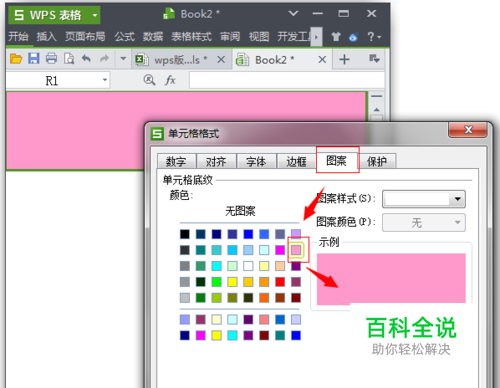The width and height of the screenshot is (500, 388).
Task: Open the 开发工具 menu
Action: (294, 36)
